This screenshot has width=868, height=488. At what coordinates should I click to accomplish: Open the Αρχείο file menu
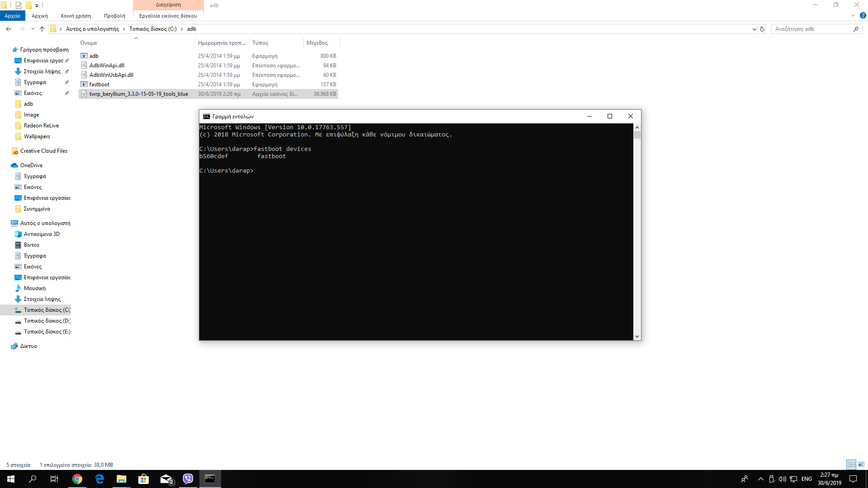[x=12, y=16]
